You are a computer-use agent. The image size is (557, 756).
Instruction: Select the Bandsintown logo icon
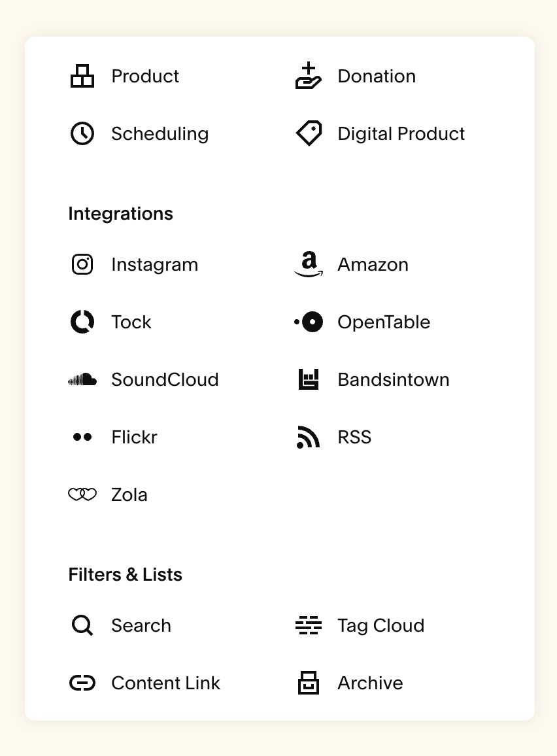[x=309, y=379]
